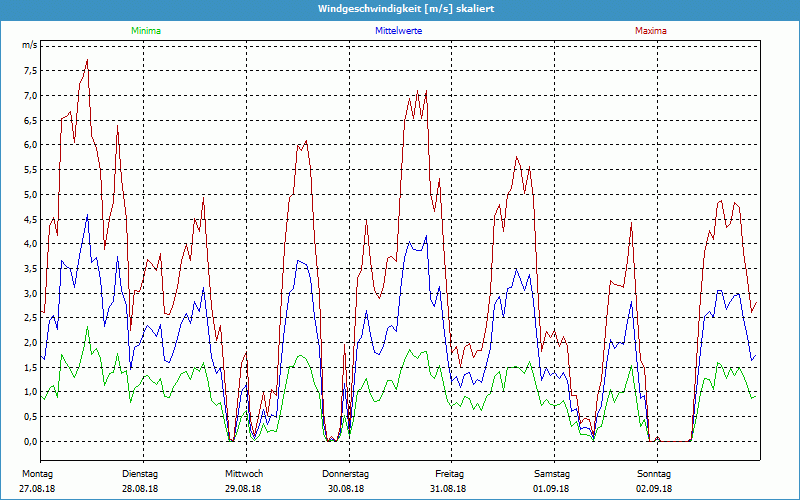Click the 7,5 y-axis value
Screen dimensions: 800x500
point(30,71)
